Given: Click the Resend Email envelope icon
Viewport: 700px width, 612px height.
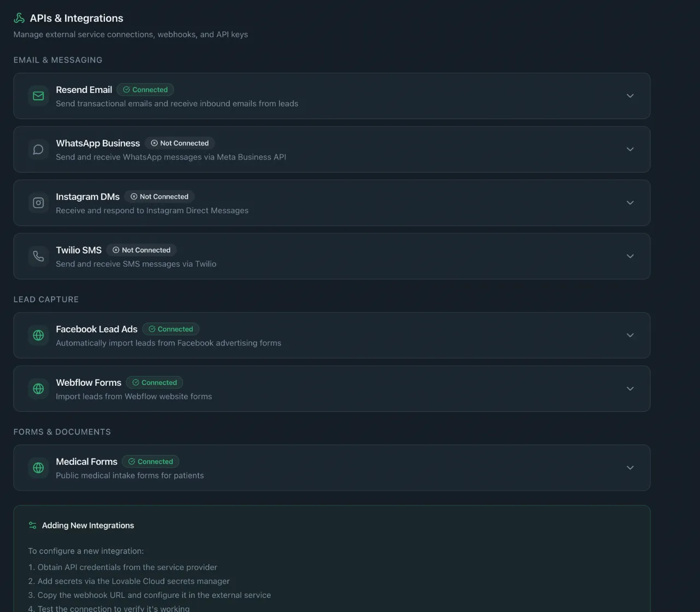Looking at the screenshot, I should 38,96.
